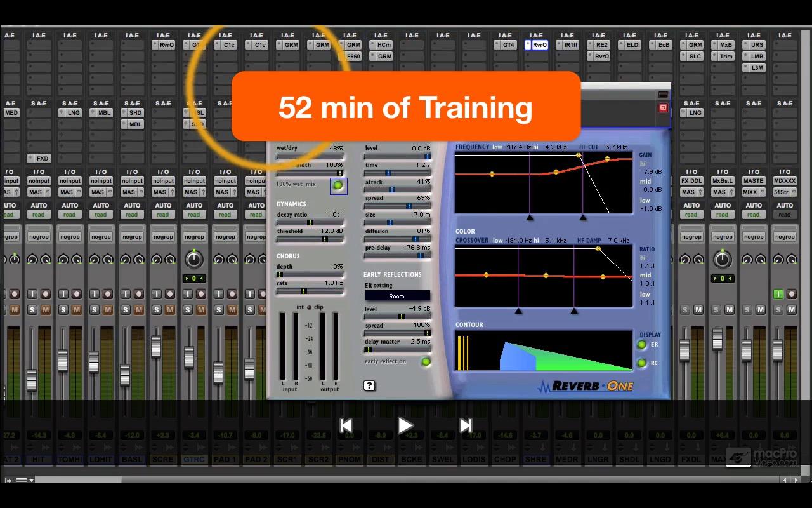Viewport: 812px width, 508px height.
Task: Enable input monitoring on HIT track
Action: click(x=32, y=294)
